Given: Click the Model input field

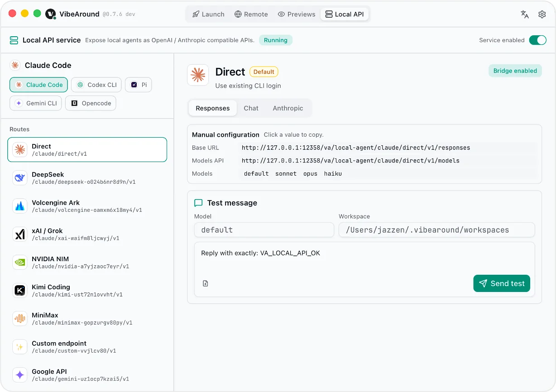Looking at the screenshot, I should click(264, 230).
